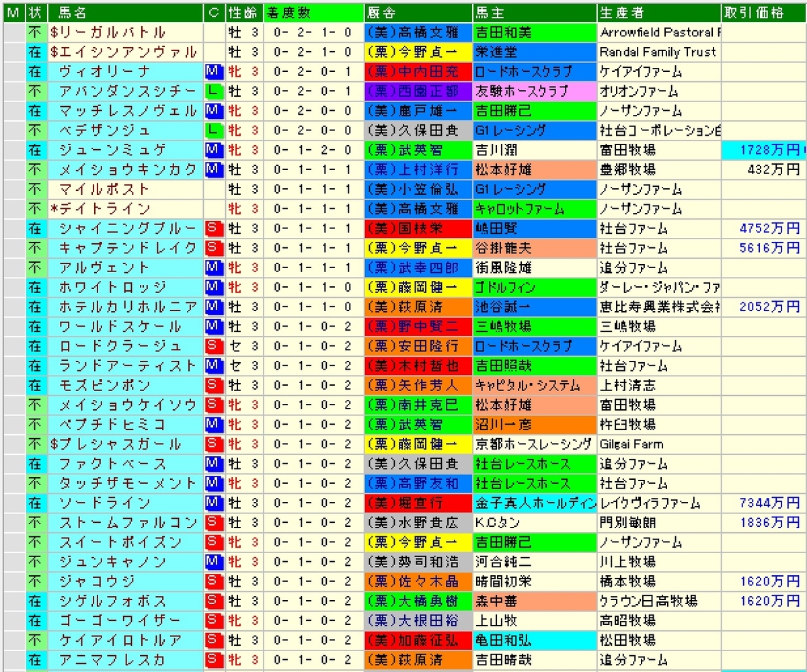807x672 pixels.
Task: Open the horse ゴーゴーワイザー
Action: [120, 621]
